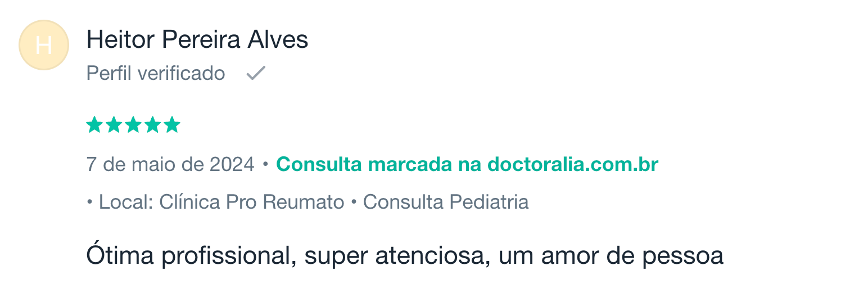Click the fifth and last rating star
This screenshot has height=297, width=868.
point(171,125)
